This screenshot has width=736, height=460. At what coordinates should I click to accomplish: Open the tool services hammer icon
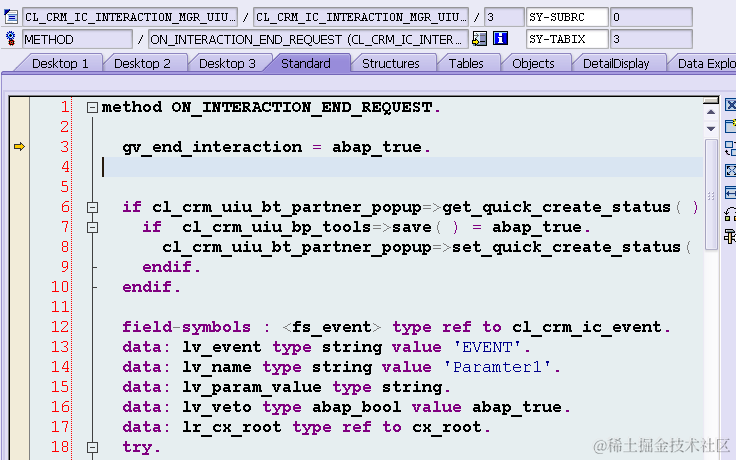730,237
